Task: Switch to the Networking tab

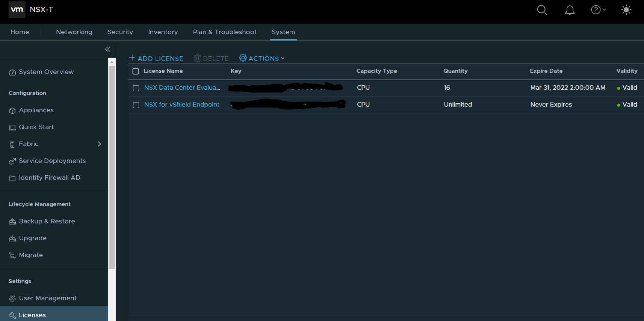Action: tap(74, 32)
